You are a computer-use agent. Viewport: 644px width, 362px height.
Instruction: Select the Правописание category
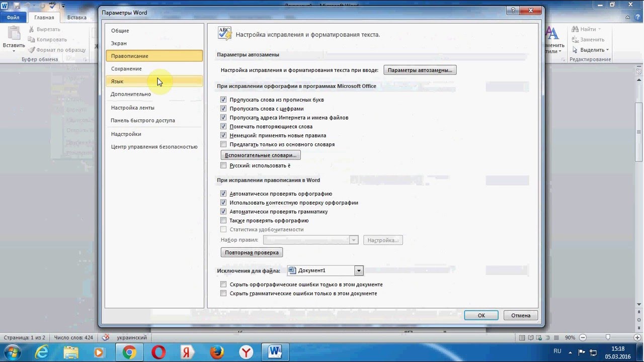coord(154,56)
